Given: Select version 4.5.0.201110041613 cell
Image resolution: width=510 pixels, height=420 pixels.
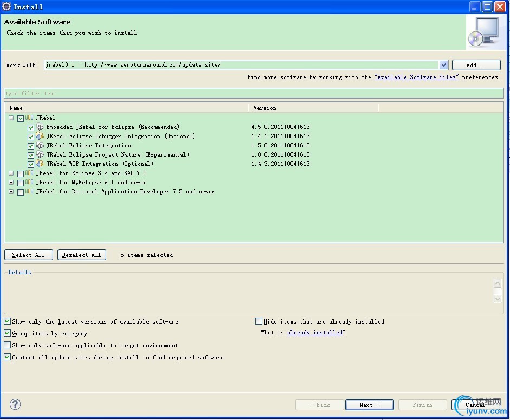Looking at the screenshot, I should click(x=280, y=127).
